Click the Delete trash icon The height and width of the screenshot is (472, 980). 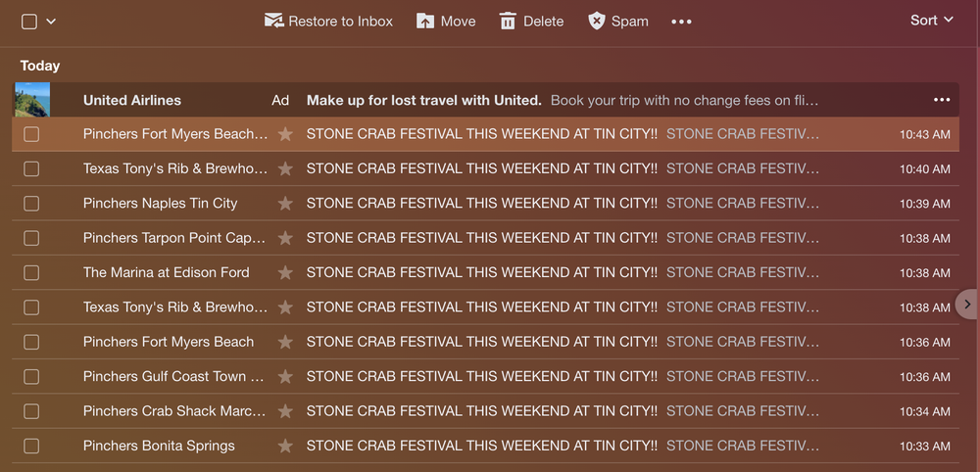click(508, 21)
